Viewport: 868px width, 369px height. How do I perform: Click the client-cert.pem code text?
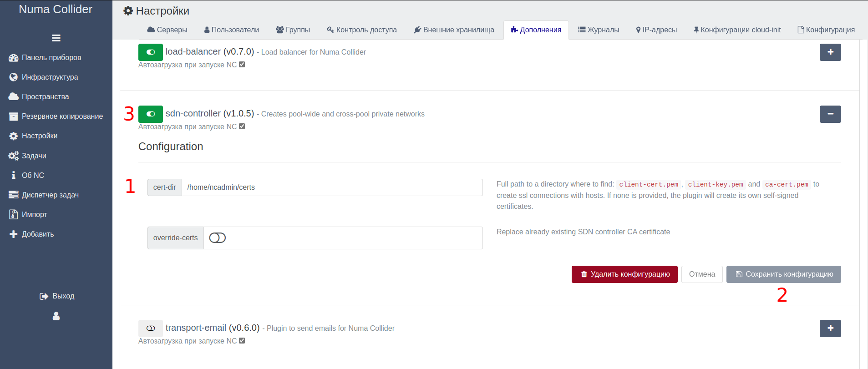(x=649, y=184)
